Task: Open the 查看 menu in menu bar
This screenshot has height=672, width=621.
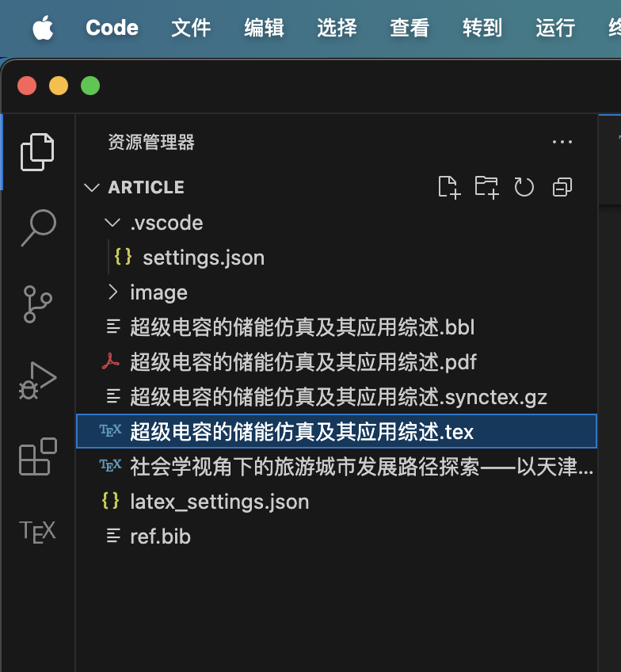Action: tap(410, 28)
